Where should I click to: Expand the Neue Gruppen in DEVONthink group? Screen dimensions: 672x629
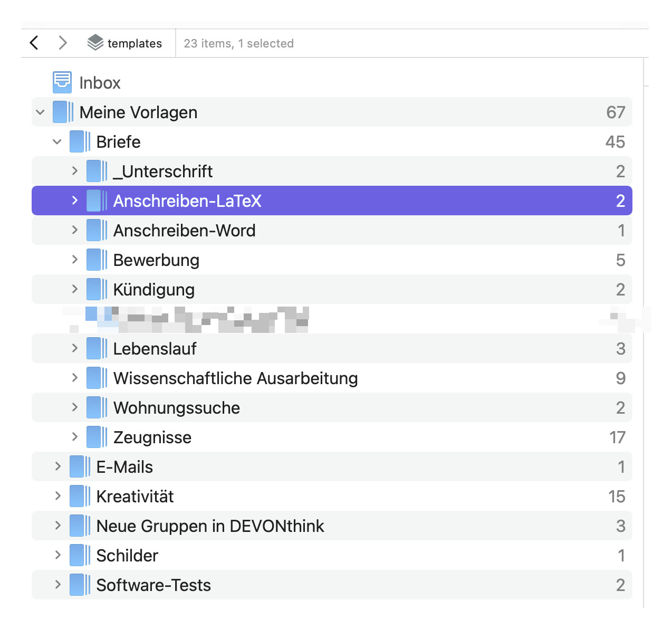point(57,526)
